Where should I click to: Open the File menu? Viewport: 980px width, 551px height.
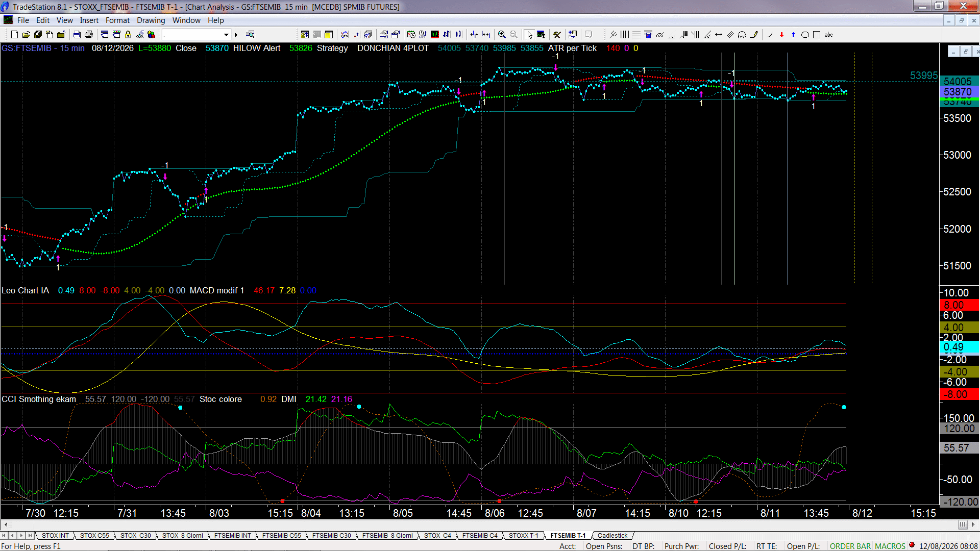click(x=23, y=20)
